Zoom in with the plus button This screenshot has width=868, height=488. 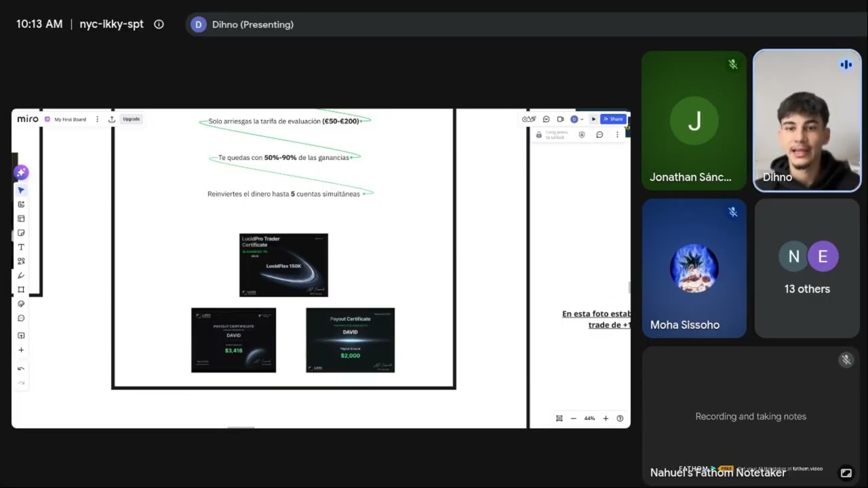click(606, 418)
